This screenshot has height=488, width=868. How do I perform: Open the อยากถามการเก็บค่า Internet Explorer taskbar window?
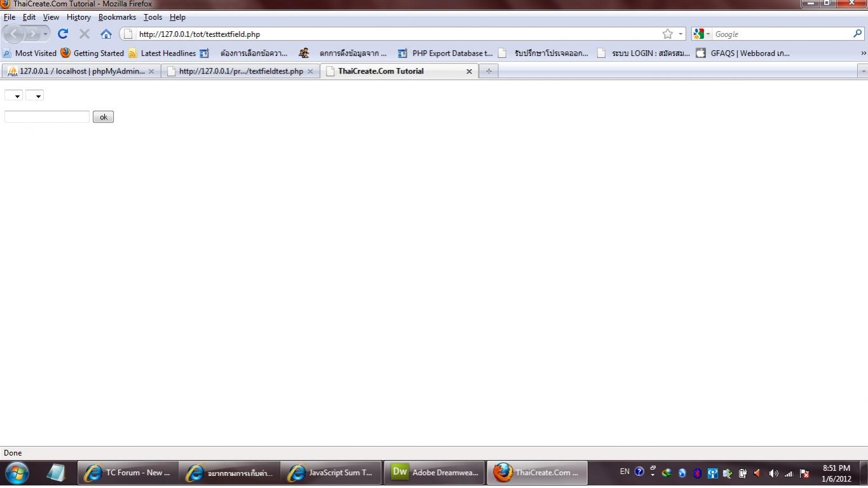[229, 473]
